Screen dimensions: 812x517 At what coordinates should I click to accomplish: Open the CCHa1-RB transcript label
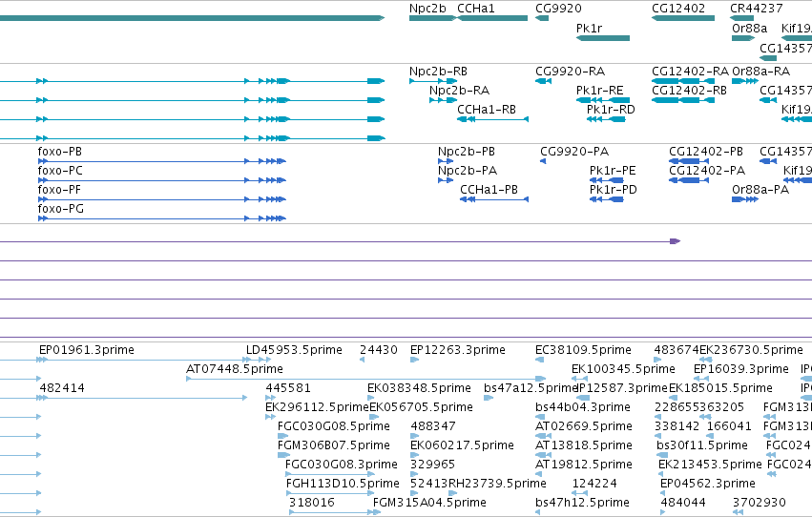tap(487, 110)
